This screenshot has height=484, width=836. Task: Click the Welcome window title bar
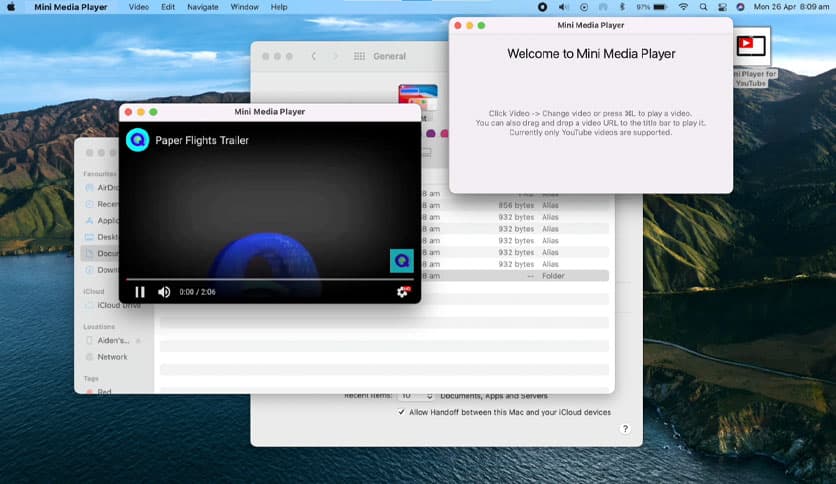point(591,25)
